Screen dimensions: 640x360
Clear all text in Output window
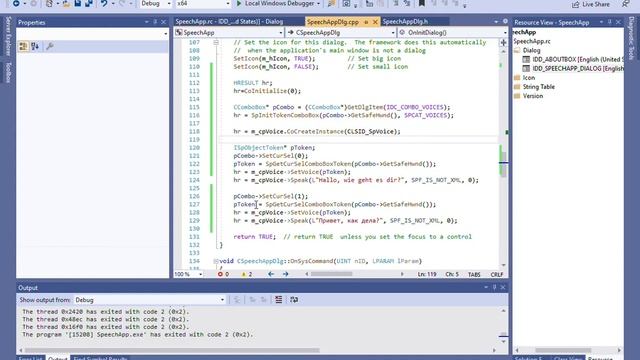[278, 300]
